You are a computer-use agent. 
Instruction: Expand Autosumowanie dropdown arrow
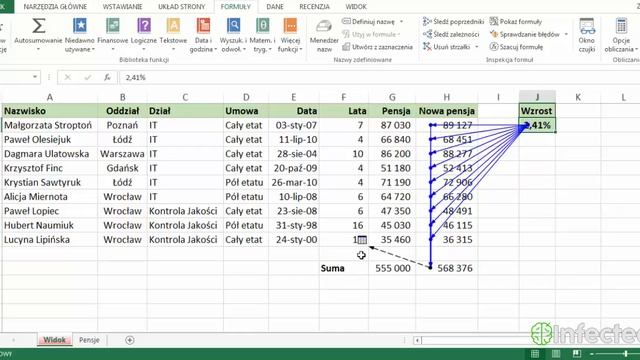pyautogui.click(x=38, y=49)
